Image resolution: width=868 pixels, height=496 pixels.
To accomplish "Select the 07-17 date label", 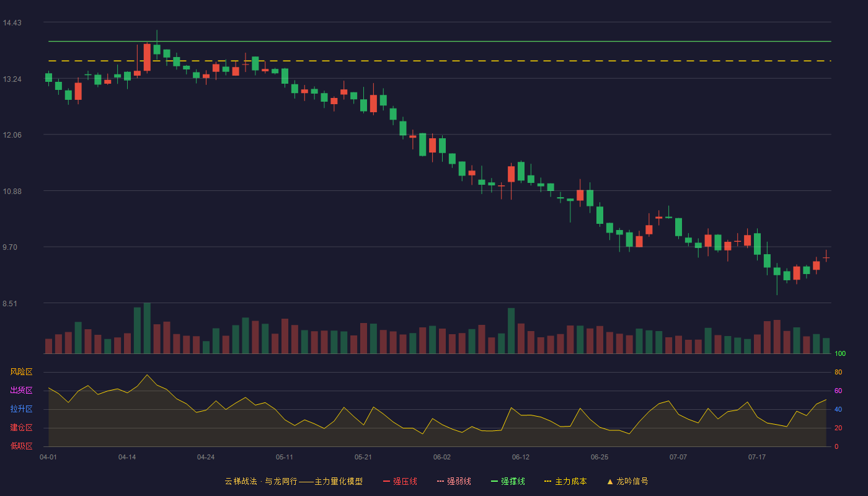I will [x=757, y=457].
